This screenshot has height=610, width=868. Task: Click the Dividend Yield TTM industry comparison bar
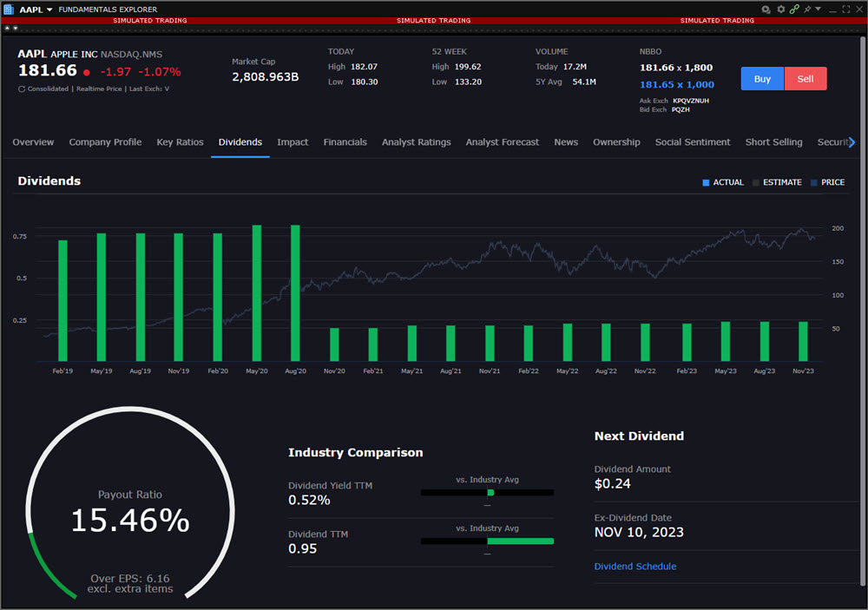coord(487,493)
